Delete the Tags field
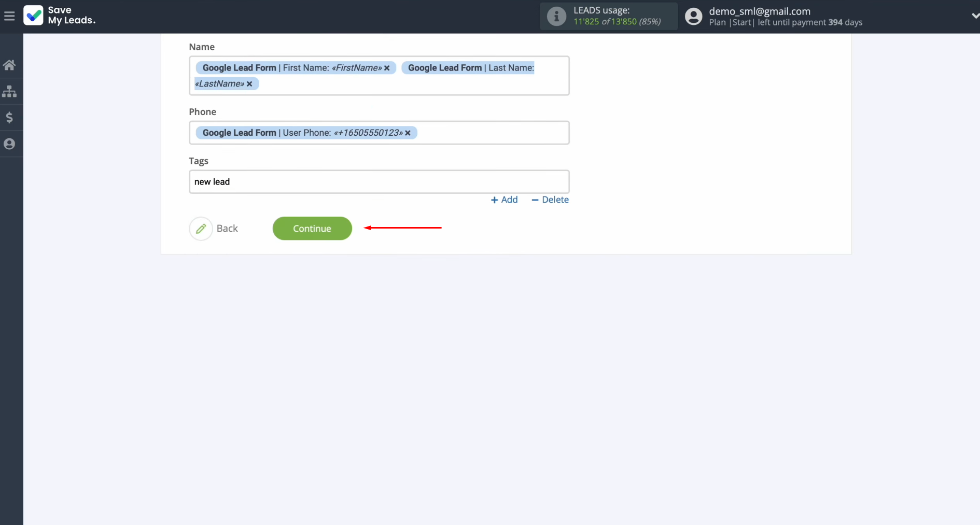The width and height of the screenshot is (980, 525). pyautogui.click(x=550, y=200)
